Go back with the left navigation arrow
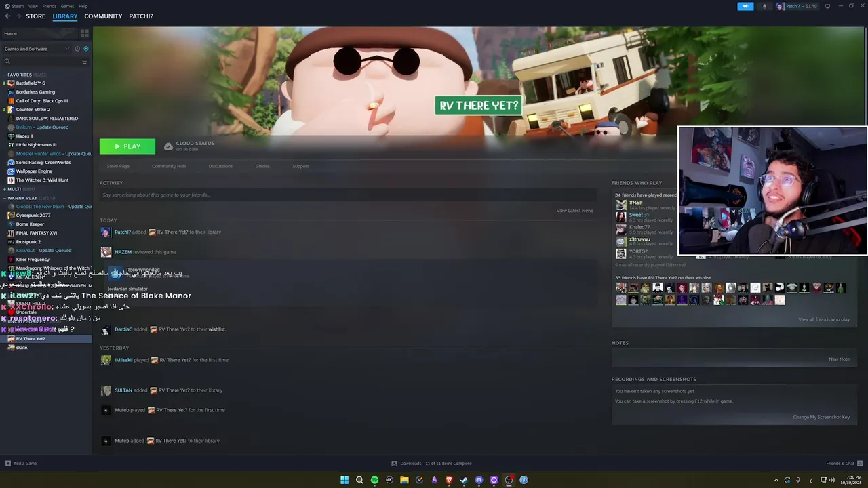This screenshot has width=868, height=488. pyautogui.click(x=8, y=16)
